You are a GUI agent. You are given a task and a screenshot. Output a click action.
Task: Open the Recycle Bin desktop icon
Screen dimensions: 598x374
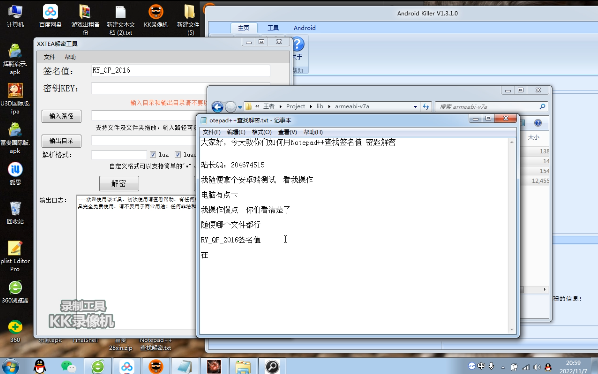point(15,212)
